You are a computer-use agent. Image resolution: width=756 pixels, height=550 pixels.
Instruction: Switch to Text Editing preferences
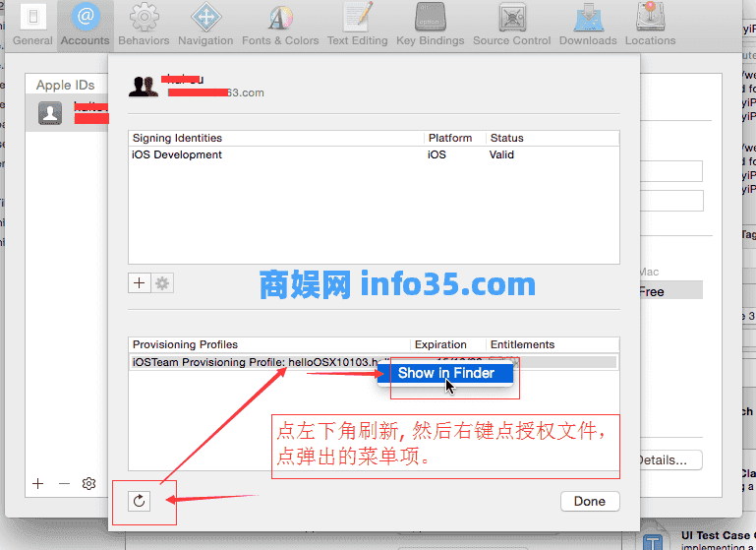[357, 25]
